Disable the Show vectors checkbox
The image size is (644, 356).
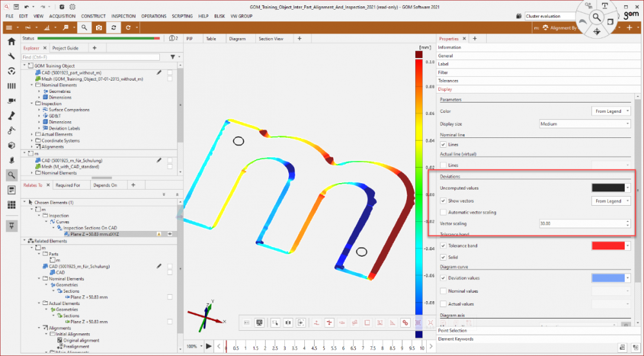443,201
